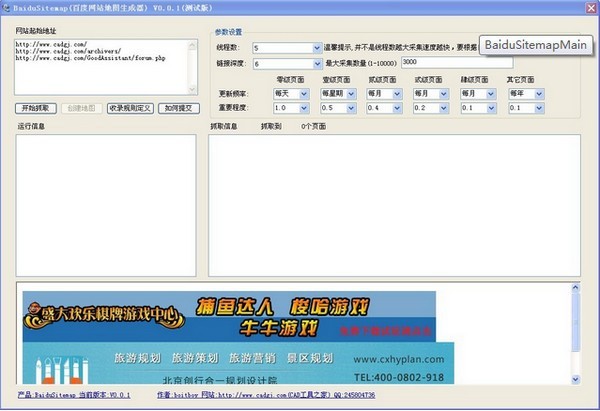This screenshot has width=600, height=411.
Task: Click the 温馨提示 hint text
Action: tap(401, 48)
